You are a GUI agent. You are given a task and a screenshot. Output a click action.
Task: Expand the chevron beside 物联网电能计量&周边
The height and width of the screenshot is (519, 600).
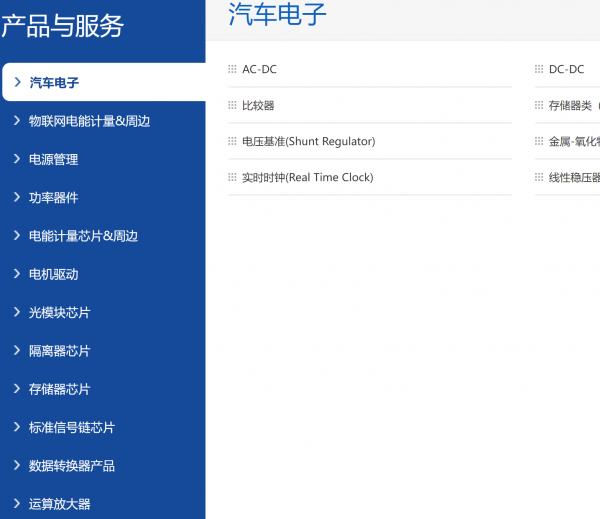[17, 121]
